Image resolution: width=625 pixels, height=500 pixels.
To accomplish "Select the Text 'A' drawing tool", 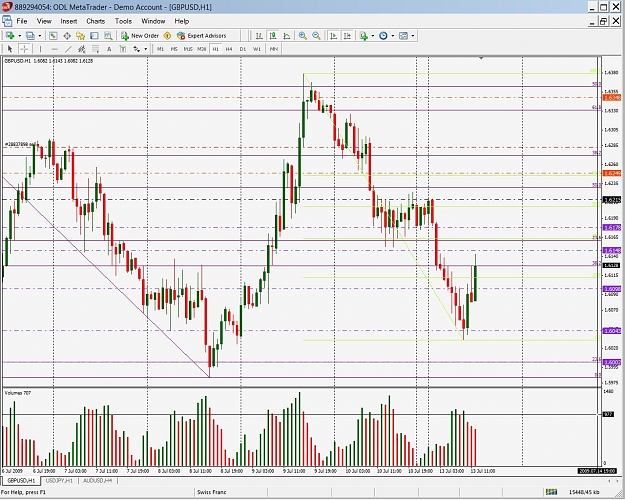I will coord(109,49).
